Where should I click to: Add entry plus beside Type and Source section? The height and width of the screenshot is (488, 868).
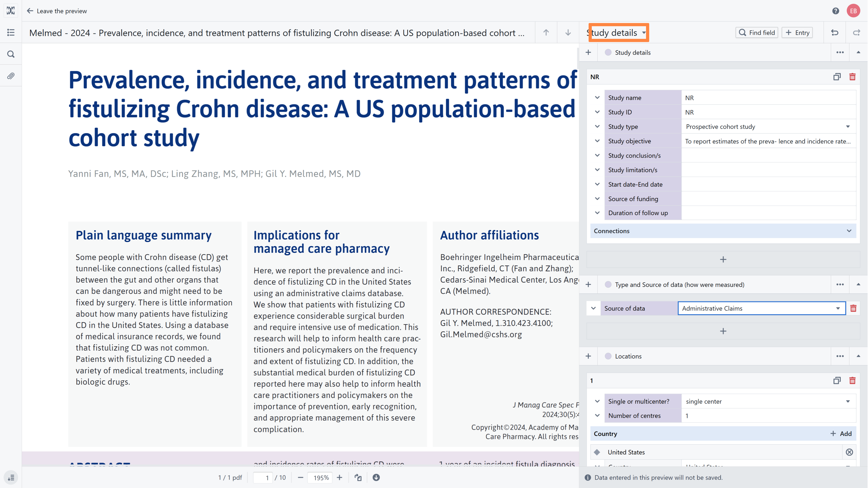[588, 285]
